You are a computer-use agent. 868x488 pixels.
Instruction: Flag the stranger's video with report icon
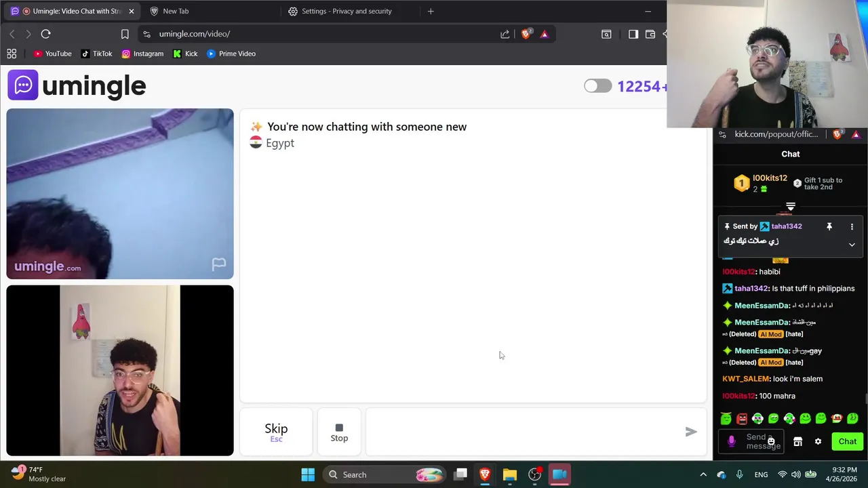click(218, 264)
